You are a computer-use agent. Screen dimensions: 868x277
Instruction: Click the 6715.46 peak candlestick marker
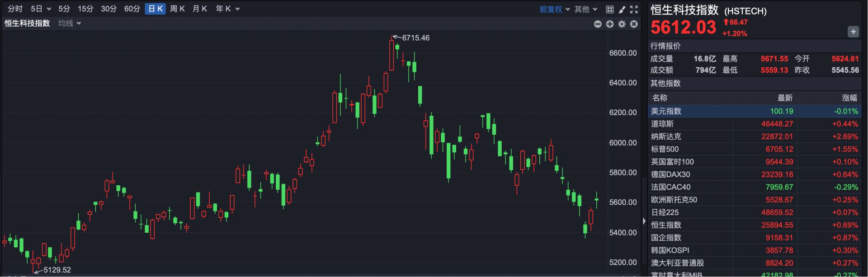click(392, 54)
